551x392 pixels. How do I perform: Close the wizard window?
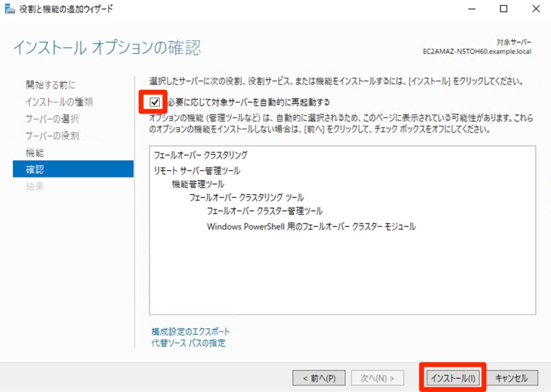(536, 9)
